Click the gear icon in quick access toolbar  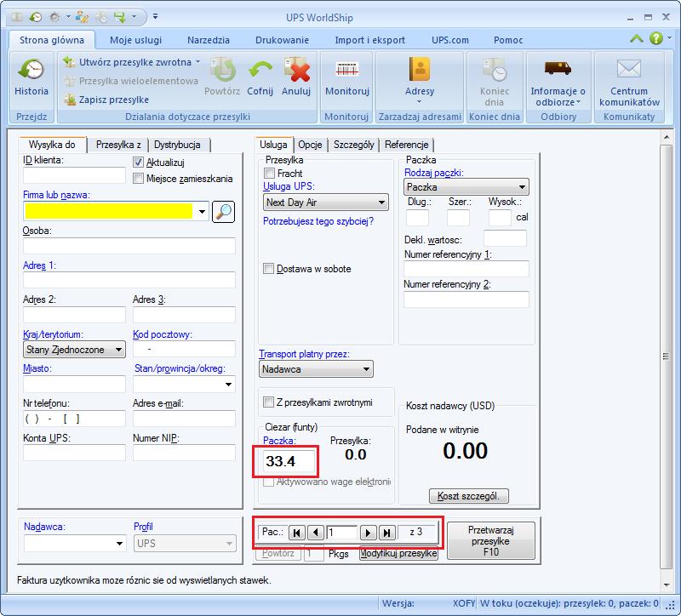(x=54, y=17)
